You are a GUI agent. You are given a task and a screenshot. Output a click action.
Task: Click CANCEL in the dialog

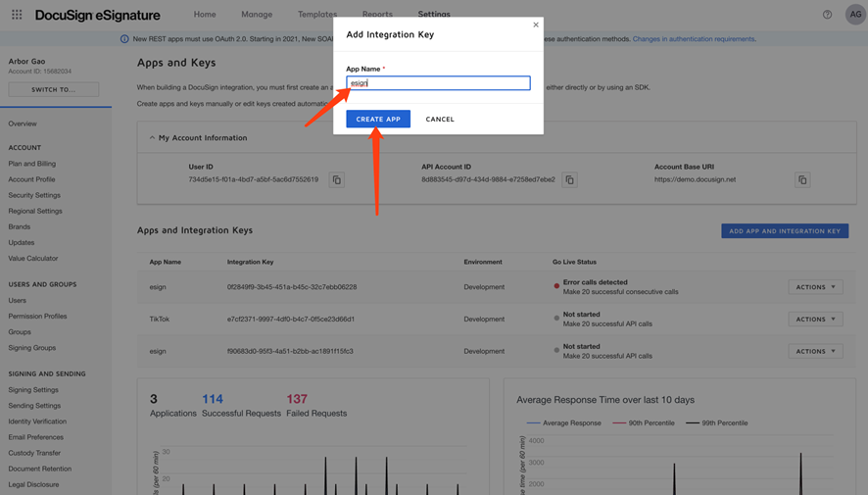click(x=440, y=119)
